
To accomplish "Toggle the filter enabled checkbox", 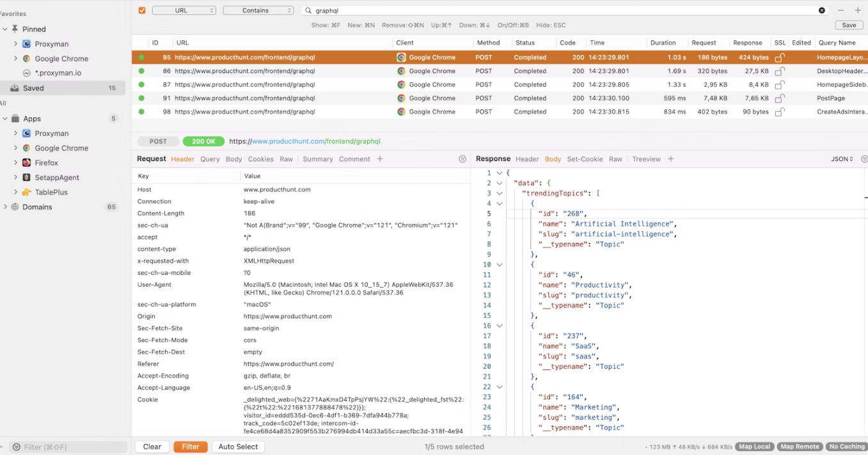I will [x=142, y=10].
